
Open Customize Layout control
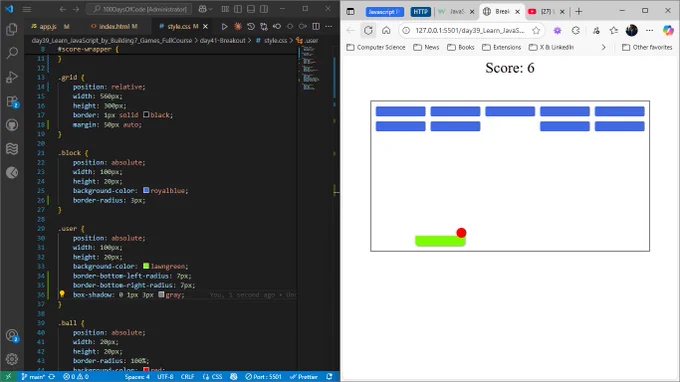tap(225, 9)
